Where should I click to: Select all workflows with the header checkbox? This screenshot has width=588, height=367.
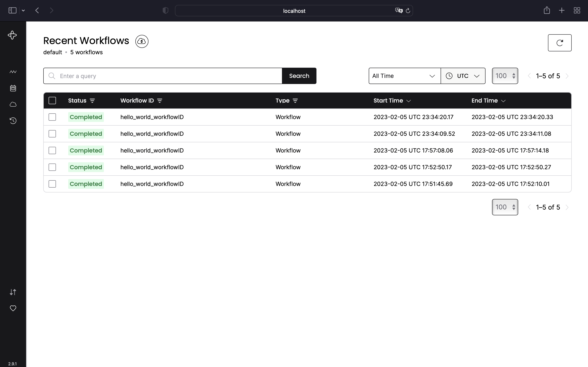[52, 100]
